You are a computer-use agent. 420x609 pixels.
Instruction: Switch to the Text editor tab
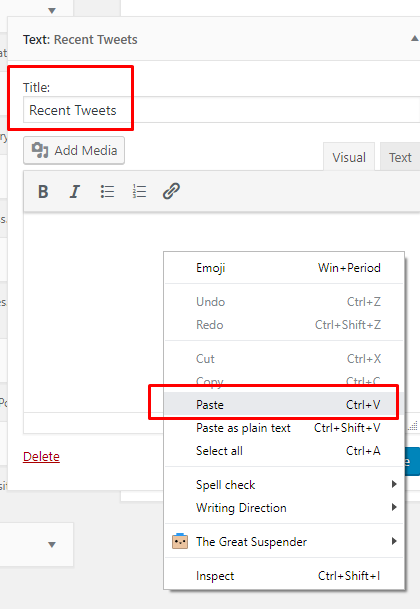point(400,157)
